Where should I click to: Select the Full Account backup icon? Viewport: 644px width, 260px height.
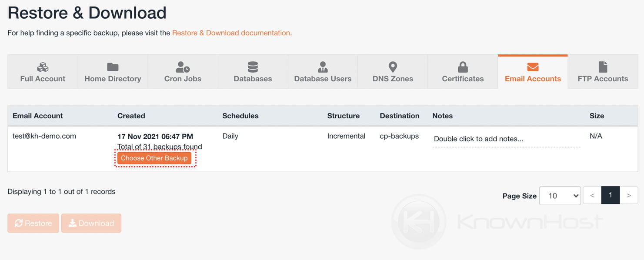point(42,66)
